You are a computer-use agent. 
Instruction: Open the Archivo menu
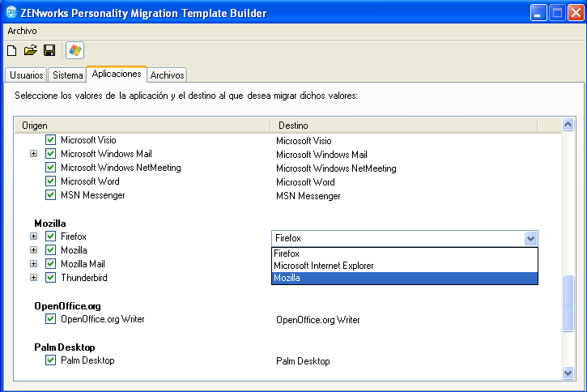22,31
